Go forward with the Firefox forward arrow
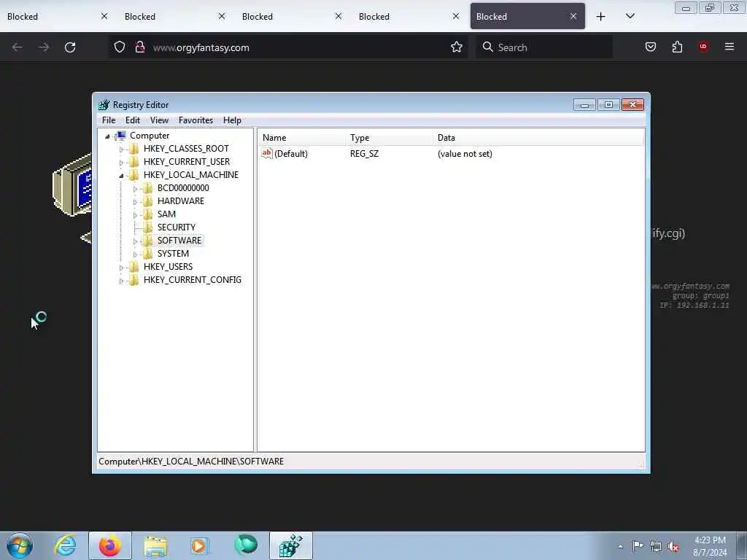 (x=44, y=47)
